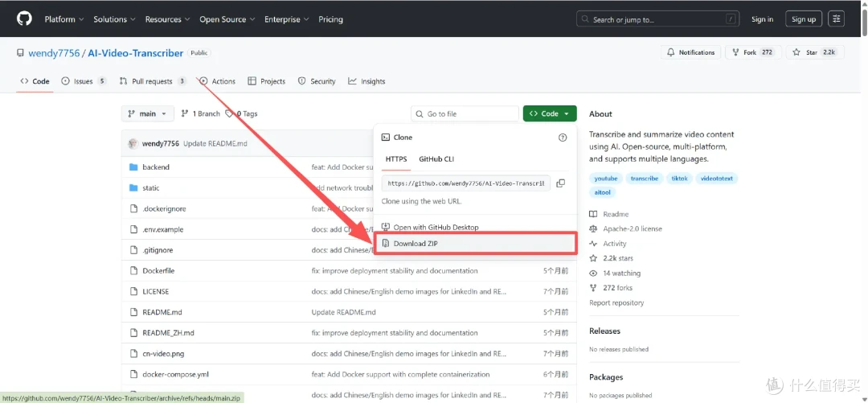Click the Notifications bell icon
The height and width of the screenshot is (403, 868).
tap(671, 52)
